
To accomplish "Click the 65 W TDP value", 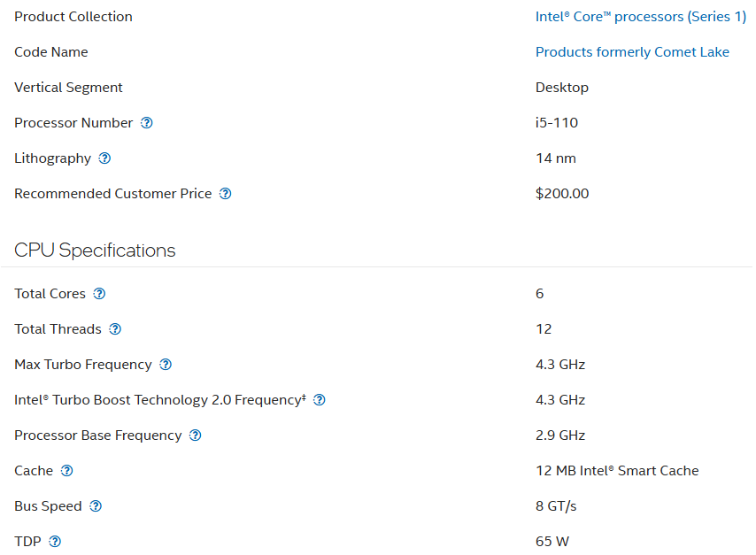I will pos(552,542).
